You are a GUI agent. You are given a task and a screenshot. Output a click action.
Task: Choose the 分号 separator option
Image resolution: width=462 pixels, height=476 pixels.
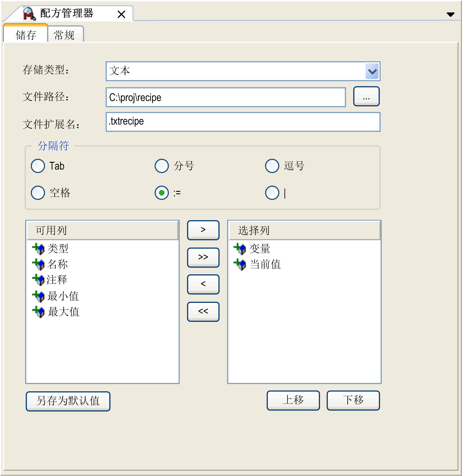click(x=162, y=166)
